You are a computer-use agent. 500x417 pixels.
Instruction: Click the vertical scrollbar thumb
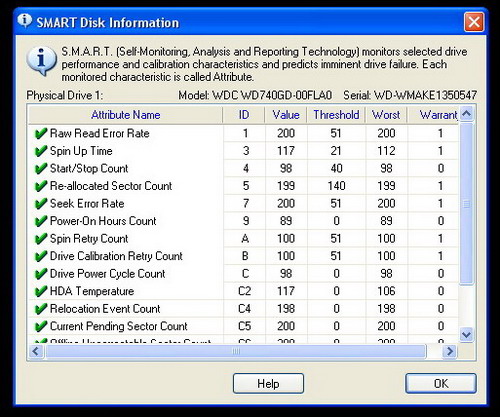click(466, 203)
